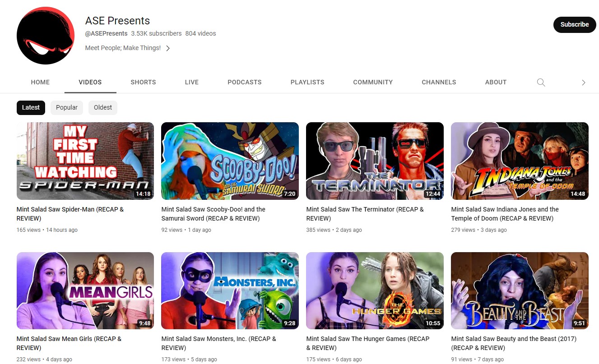Click 'Mint Salad Saw Beauty and the Beast' title

pos(514,343)
